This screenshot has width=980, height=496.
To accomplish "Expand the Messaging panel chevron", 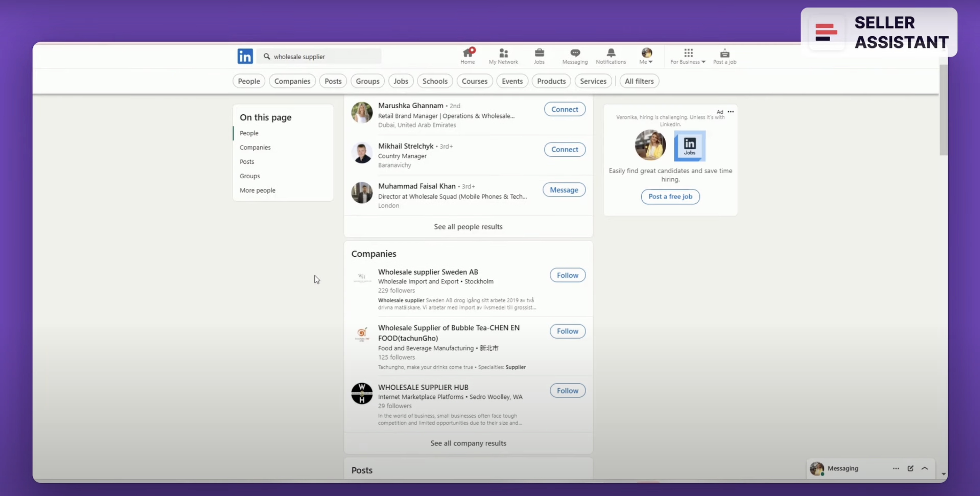I will (925, 468).
